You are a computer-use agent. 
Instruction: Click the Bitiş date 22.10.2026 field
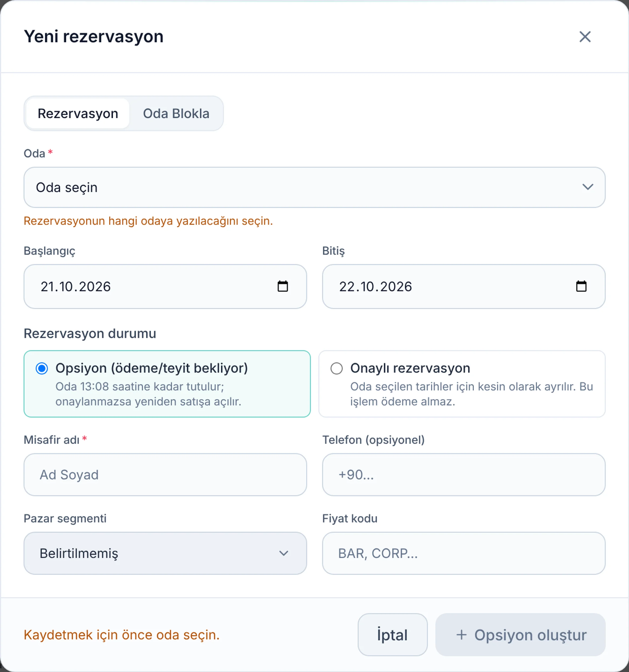coord(464,286)
